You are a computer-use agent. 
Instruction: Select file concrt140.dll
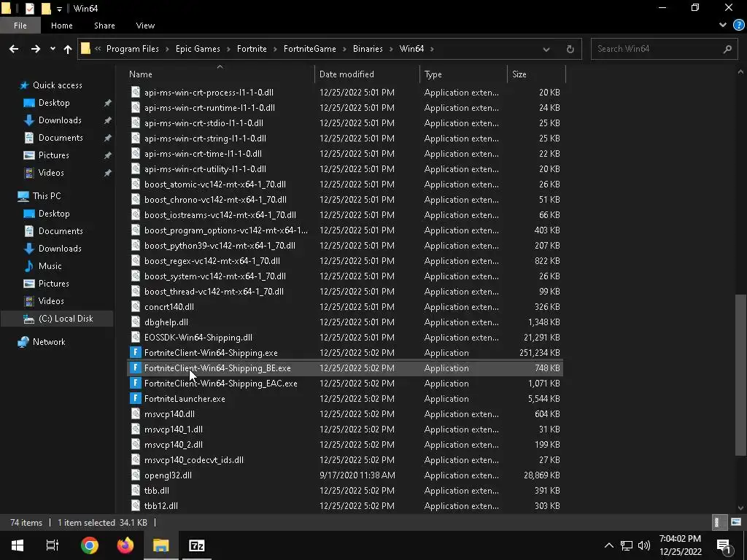pos(169,307)
